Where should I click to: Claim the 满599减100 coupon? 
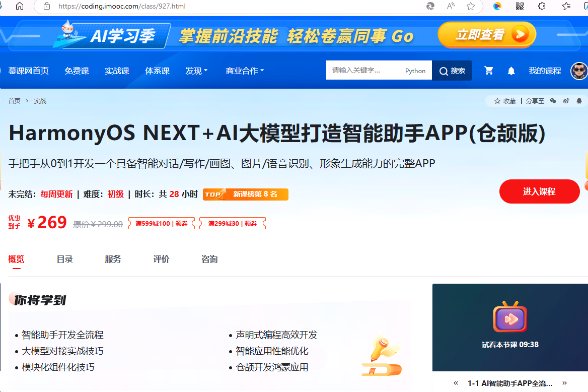pyautogui.click(x=162, y=223)
